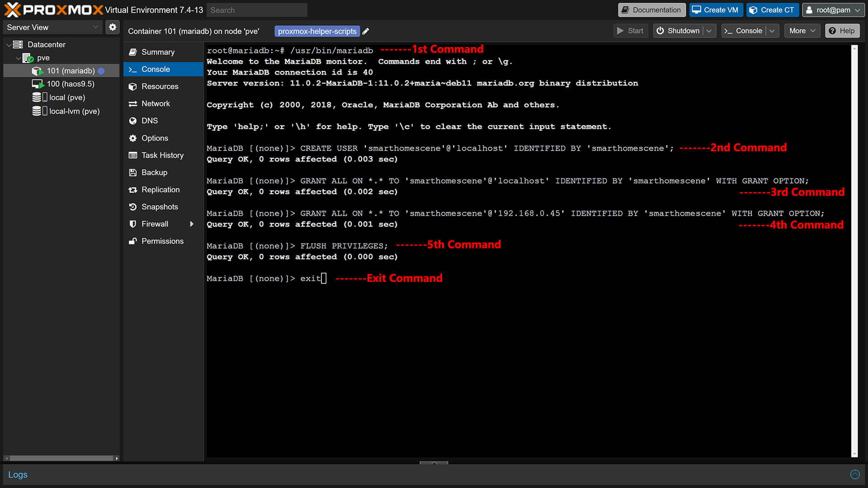
Task: Collapse the Datacenter tree node
Action: [8, 44]
